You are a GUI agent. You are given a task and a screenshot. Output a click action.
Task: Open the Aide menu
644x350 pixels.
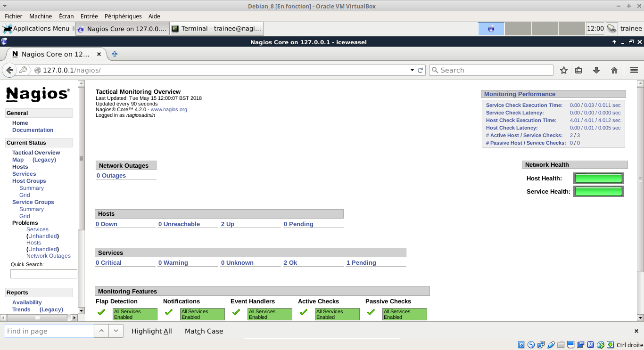154,16
